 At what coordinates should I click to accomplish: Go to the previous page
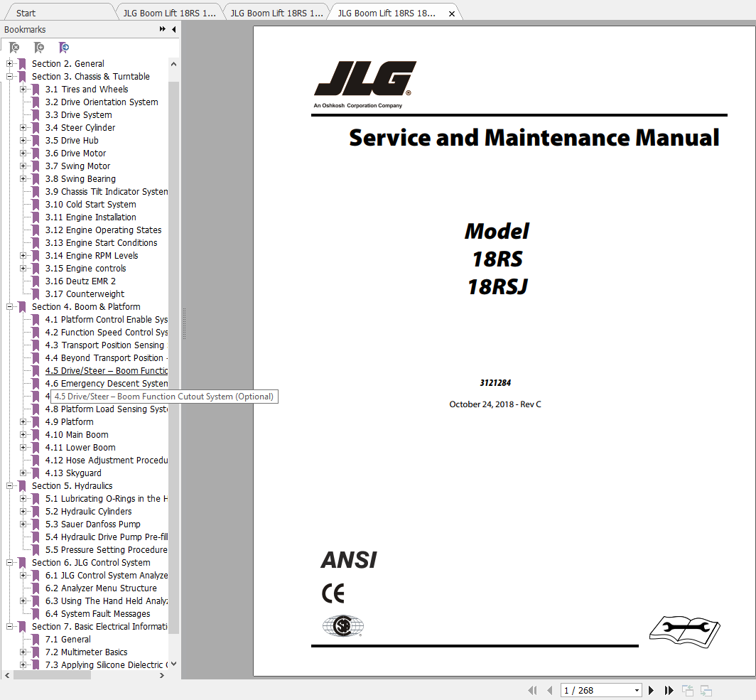point(550,690)
